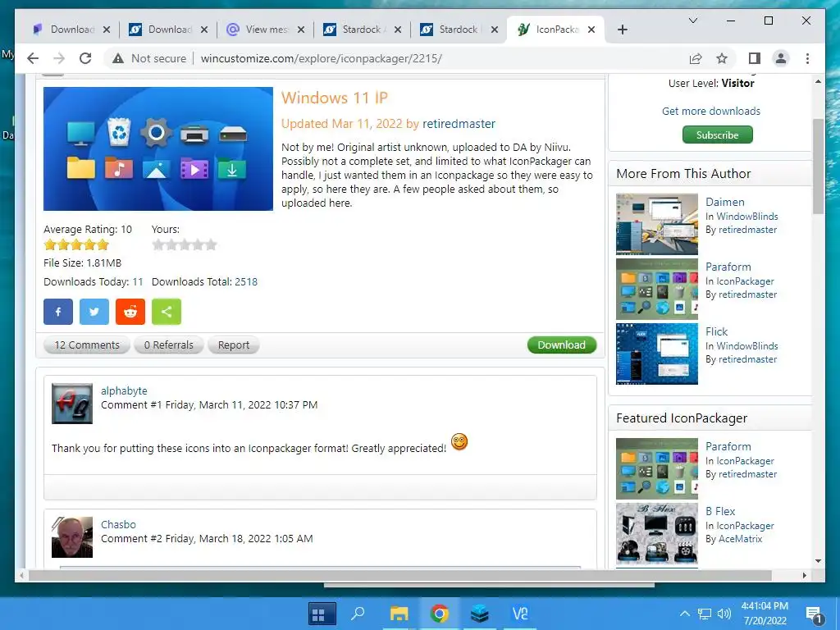Open AceMatrix author link
840x630 pixels.
click(x=741, y=539)
